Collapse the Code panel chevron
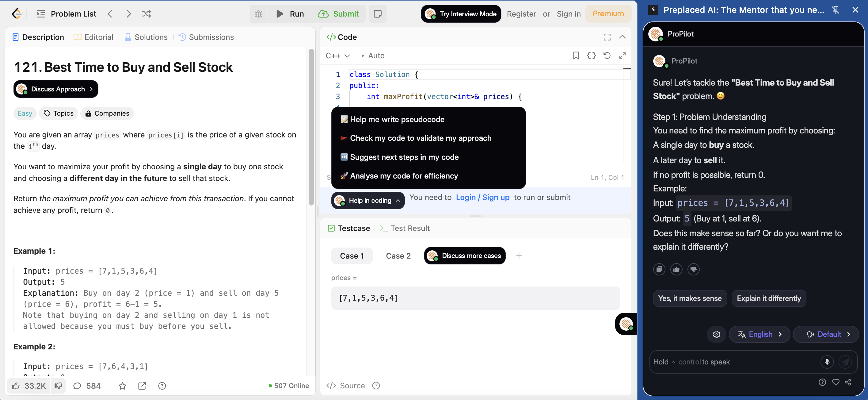The height and width of the screenshot is (400, 868). [x=622, y=37]
